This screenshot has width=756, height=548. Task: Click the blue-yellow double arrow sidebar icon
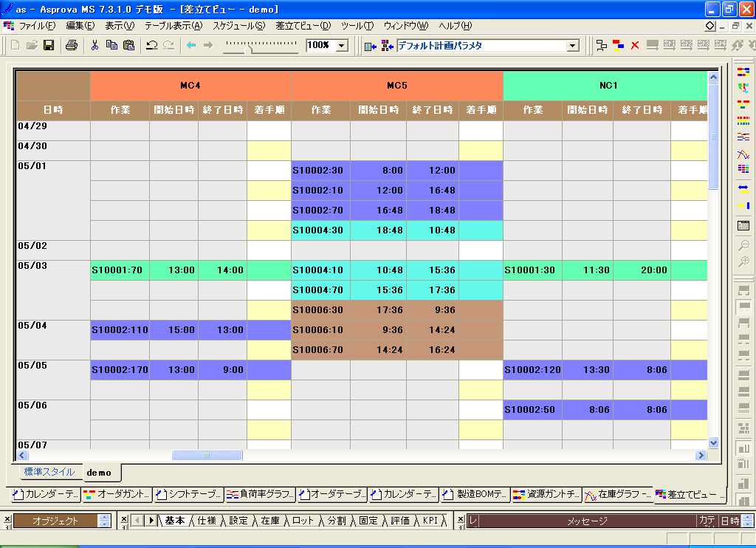(743, 188)
